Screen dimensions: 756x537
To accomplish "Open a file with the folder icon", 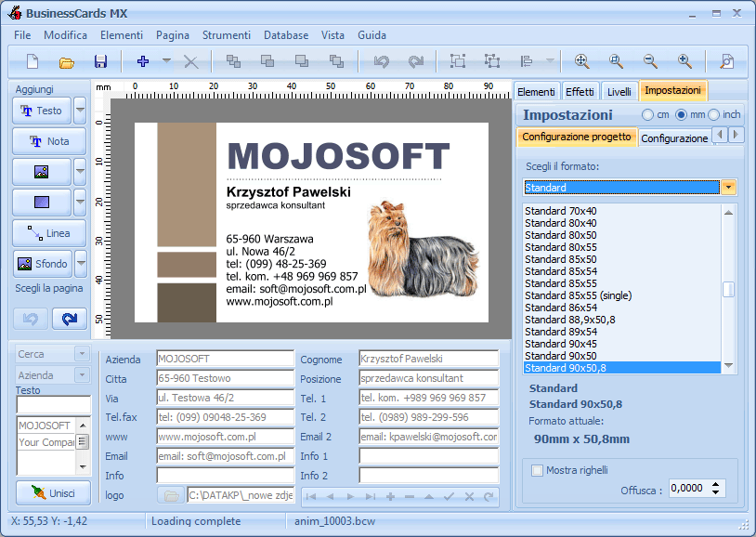I will pos(67,62).
